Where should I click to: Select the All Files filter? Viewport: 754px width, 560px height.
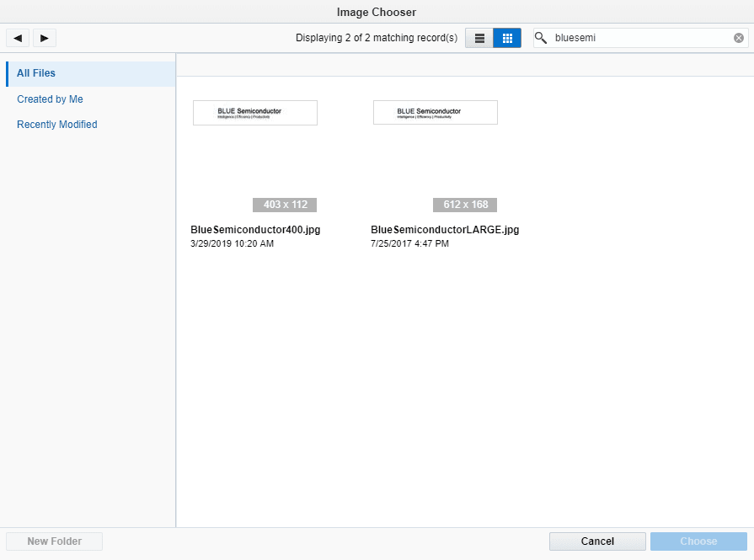[x=91, y=73]
